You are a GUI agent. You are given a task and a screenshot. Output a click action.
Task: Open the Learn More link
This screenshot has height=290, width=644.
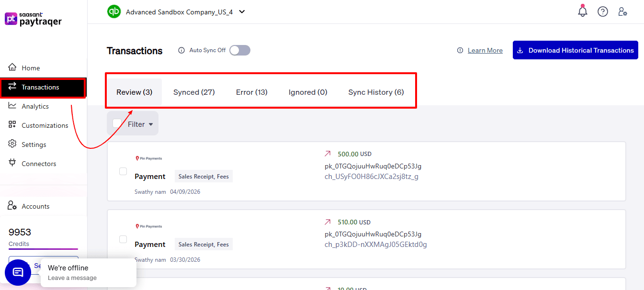(486, 50)
